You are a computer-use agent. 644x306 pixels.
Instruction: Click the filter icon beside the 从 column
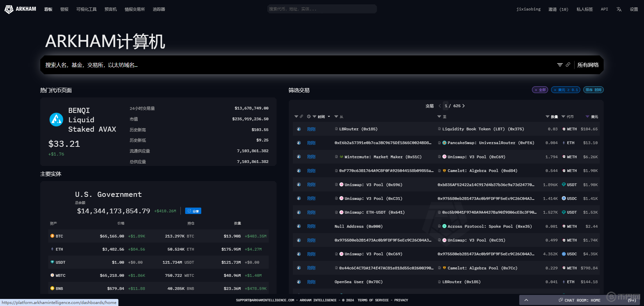coord(336,117)
